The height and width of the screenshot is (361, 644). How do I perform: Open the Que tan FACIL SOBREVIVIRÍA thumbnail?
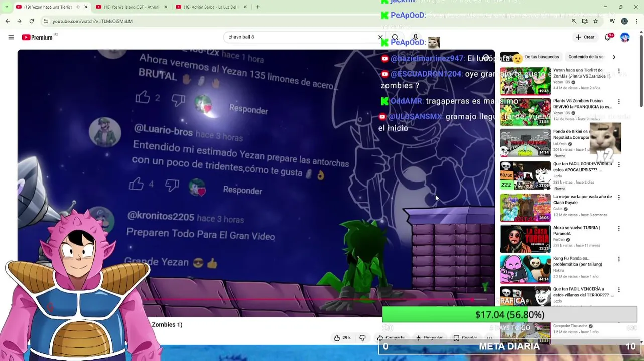[525, 175]
